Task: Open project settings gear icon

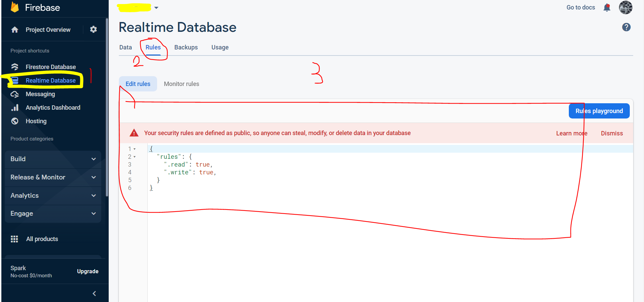Action: [93, 29]
